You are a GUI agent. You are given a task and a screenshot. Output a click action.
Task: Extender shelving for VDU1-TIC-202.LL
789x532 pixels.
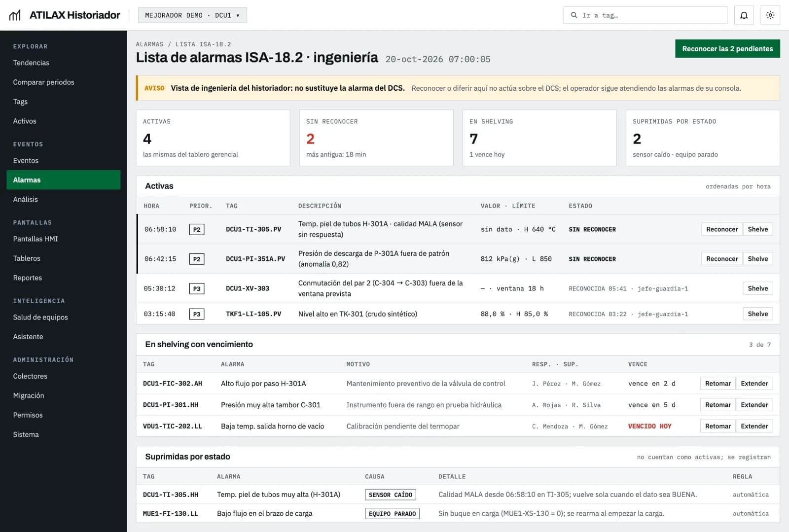tap(754, 426)
